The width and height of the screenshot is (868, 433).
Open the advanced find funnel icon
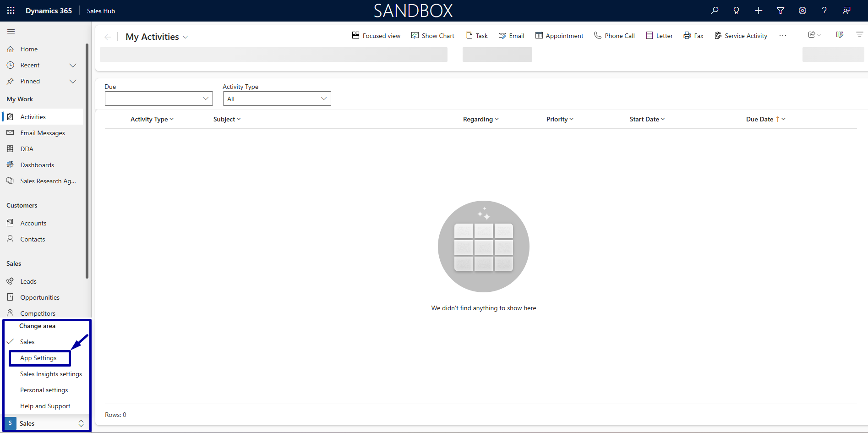pos(781,11)
